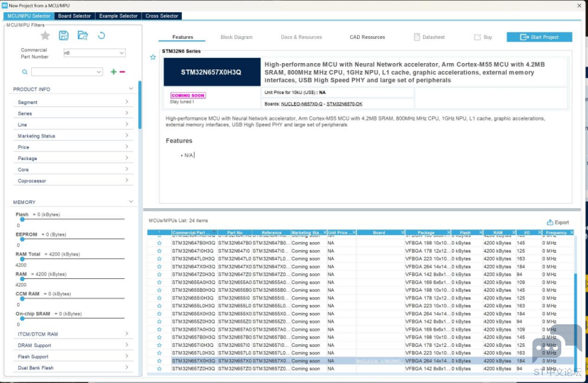This screenshot has height=383, width=588.
Task: Expand the DRAM Support filter
Action: click(127, 345)
